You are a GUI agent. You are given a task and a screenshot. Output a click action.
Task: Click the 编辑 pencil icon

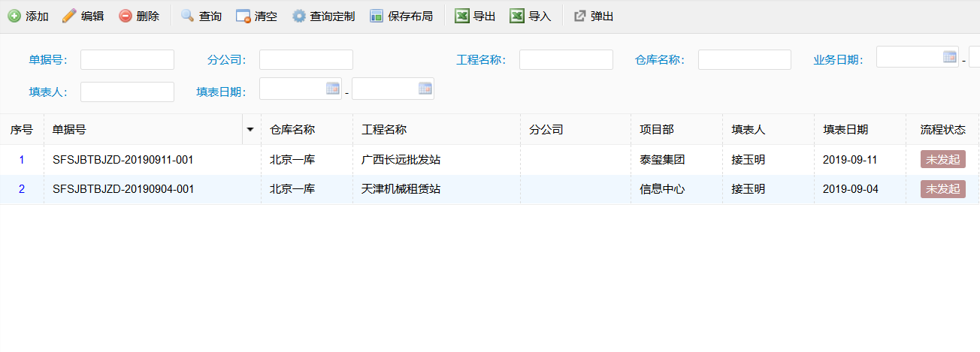point(69,16)
